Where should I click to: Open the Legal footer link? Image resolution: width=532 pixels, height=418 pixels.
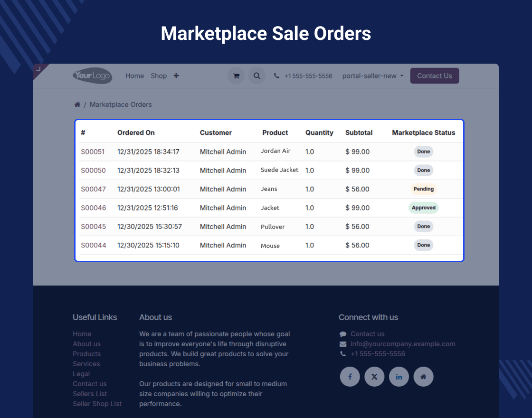tap(81, 374)
